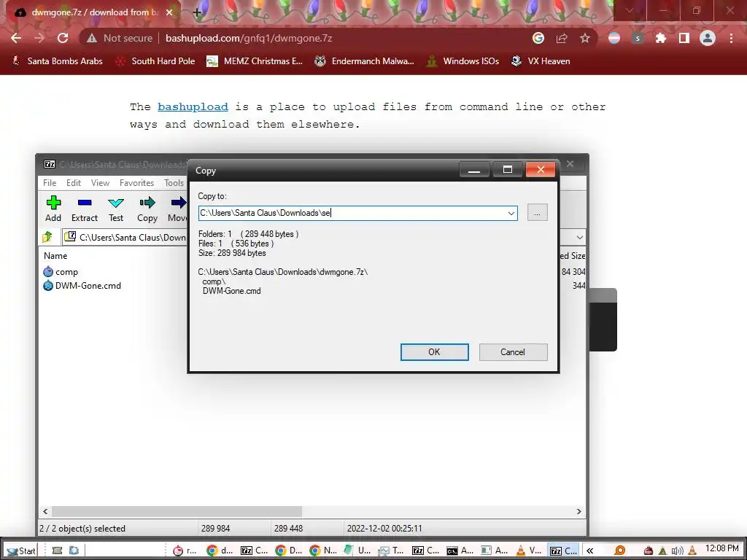Toggle the Chrome side panel icon
Screen dimensions: 747x560
(684, 38)
